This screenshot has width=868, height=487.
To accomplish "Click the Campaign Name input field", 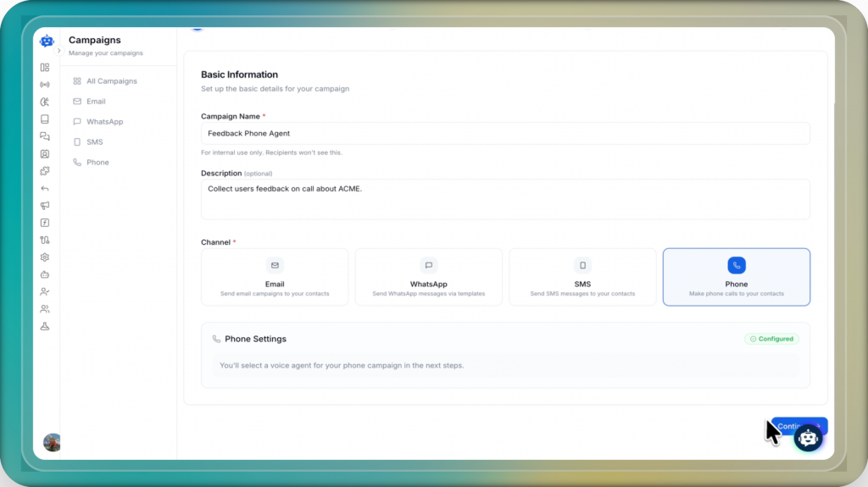I will [x=505, y=133].
